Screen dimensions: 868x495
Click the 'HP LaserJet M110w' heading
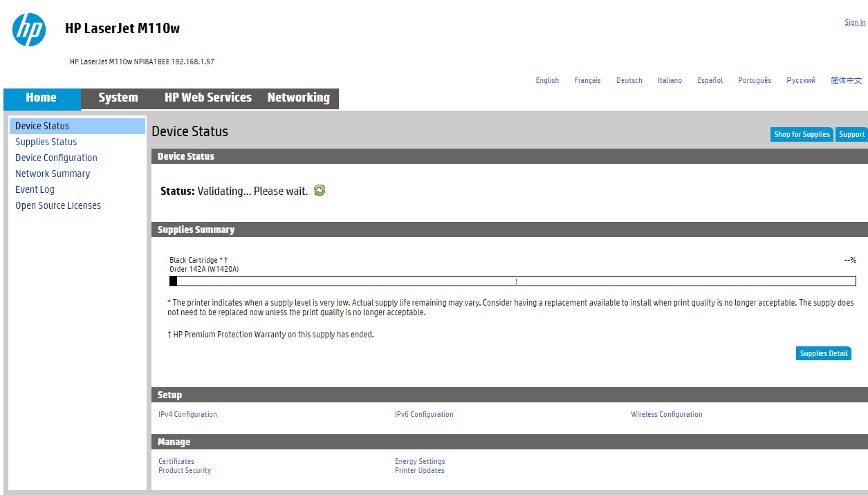[122, 28]
